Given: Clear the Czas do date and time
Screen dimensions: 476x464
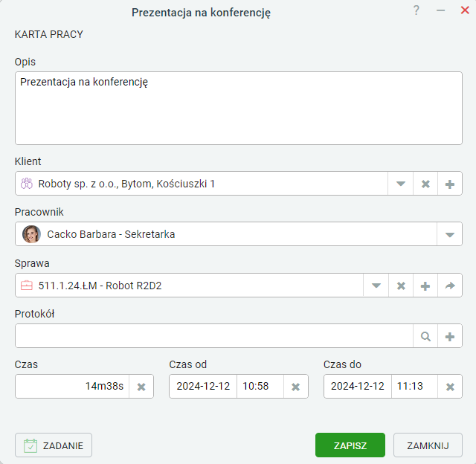Looking at the screenshot, I should (450, 387).
